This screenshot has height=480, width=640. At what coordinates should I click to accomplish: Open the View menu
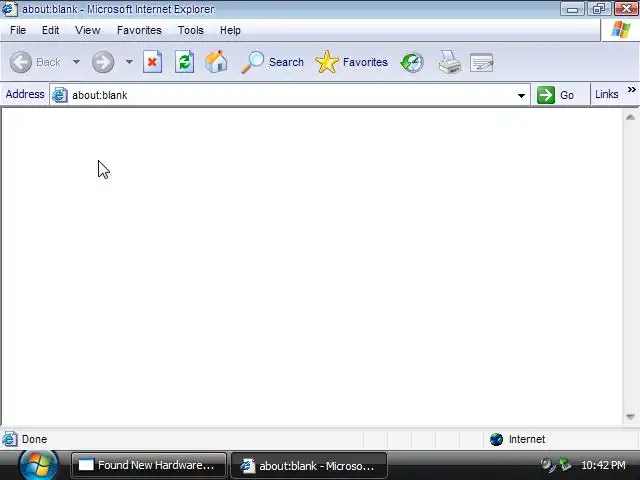coord(88,30)
